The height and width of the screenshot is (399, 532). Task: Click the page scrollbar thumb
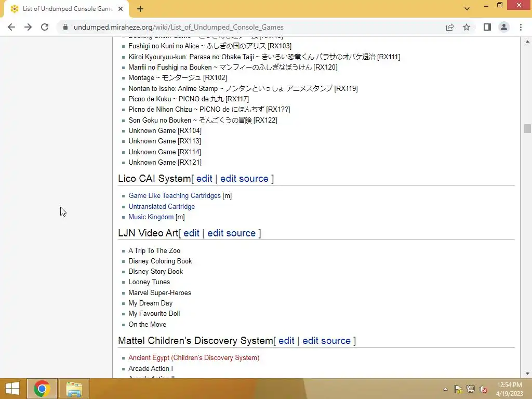(x=527, y=129)
